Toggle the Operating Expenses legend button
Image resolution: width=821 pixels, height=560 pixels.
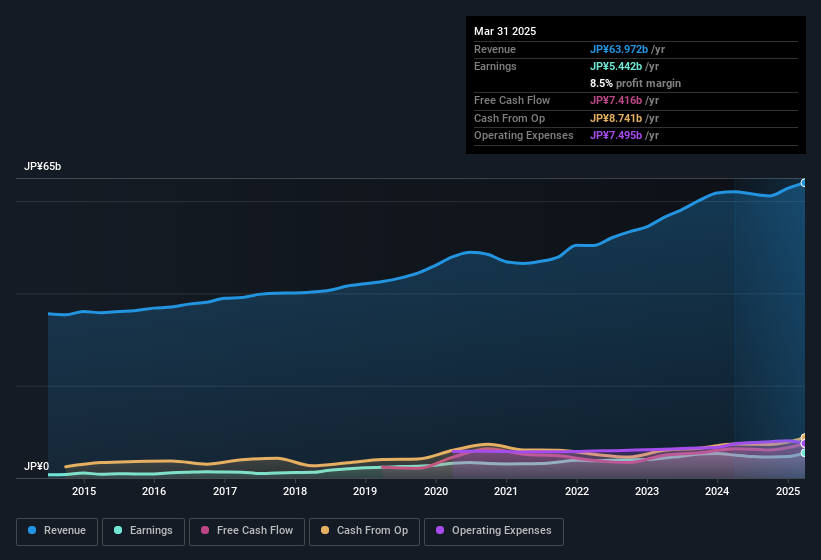point(493,531)
